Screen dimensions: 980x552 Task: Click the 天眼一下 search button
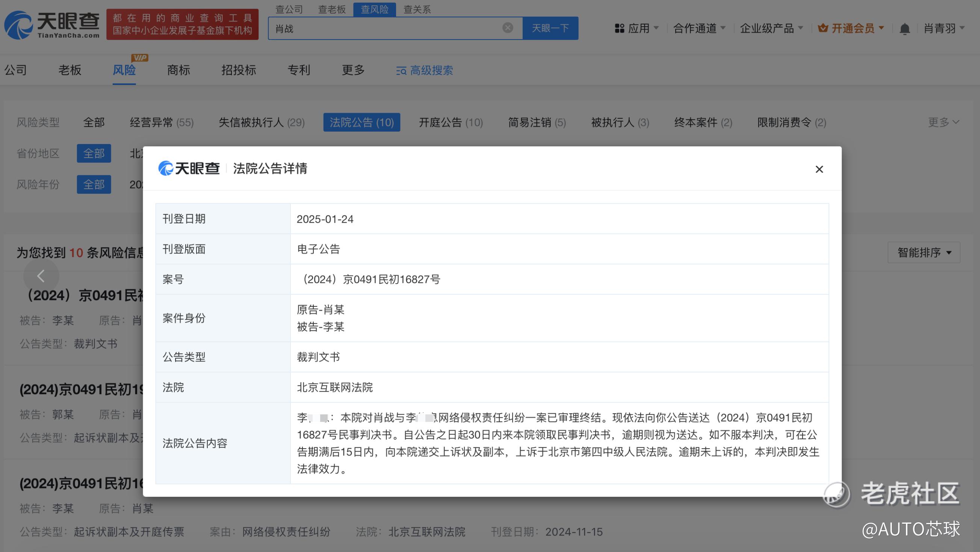(x=550, y=28)
